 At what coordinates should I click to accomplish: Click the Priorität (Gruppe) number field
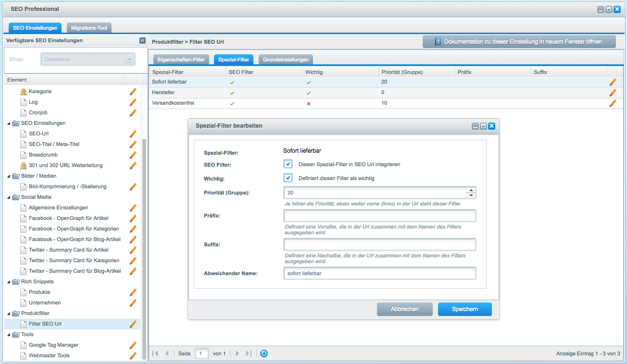coord(375,193)
